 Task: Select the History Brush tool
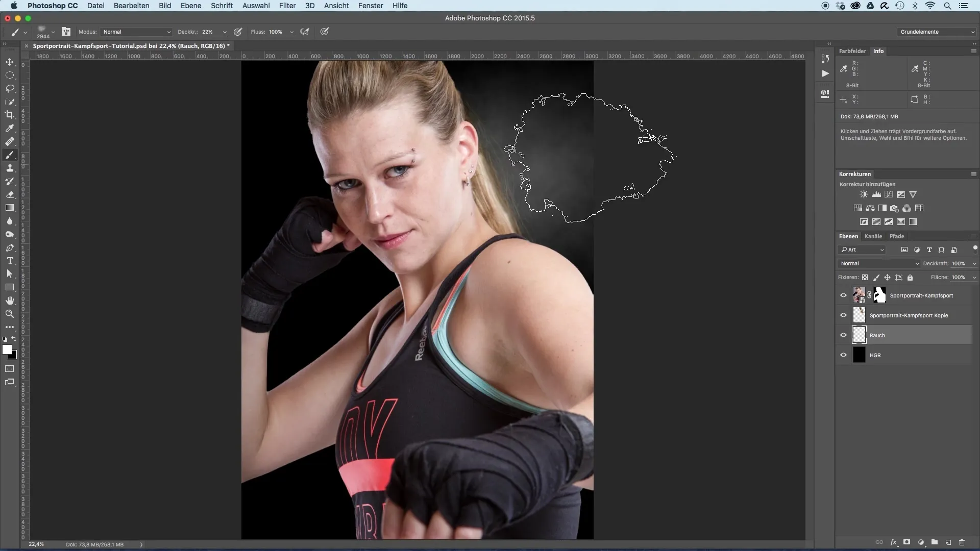[x=10, y=181]
